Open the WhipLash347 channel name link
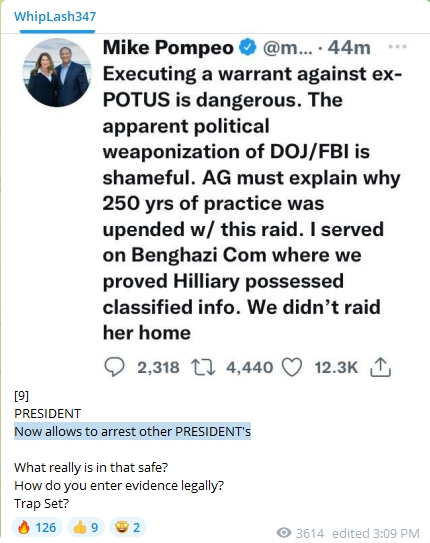Screen dimensions: 430x543 [55, 16]
